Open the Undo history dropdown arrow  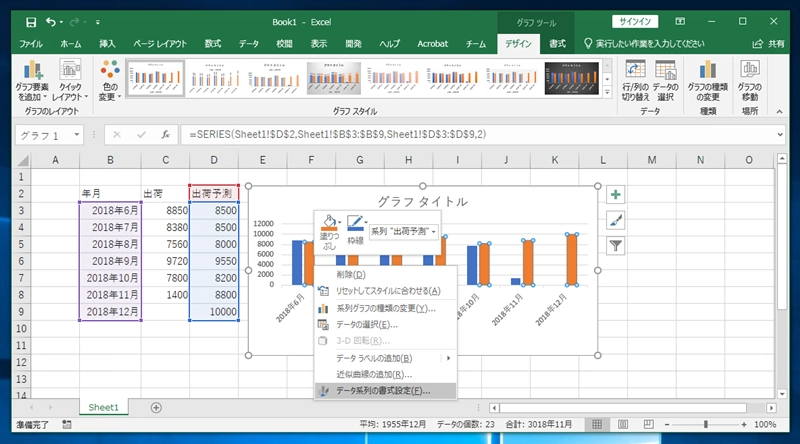61,22
